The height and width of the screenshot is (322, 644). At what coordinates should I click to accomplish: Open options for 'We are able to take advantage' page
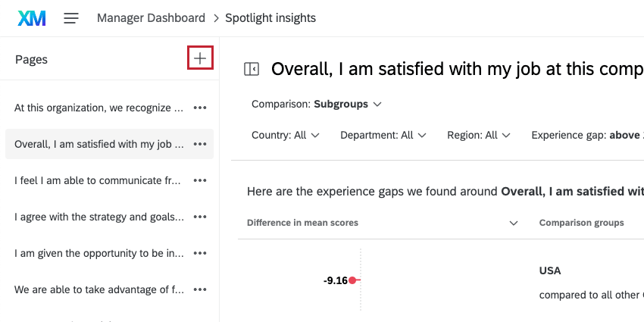200,289
